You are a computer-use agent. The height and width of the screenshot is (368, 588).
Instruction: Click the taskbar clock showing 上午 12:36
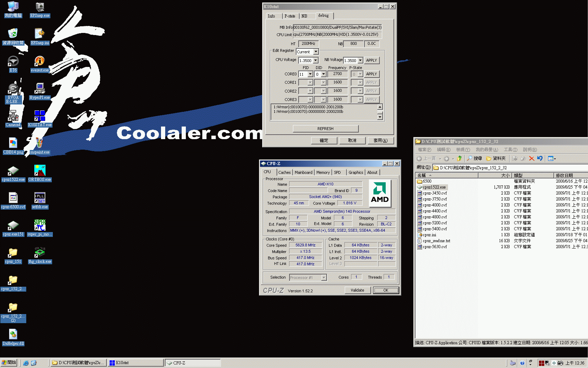pos(575,363)
